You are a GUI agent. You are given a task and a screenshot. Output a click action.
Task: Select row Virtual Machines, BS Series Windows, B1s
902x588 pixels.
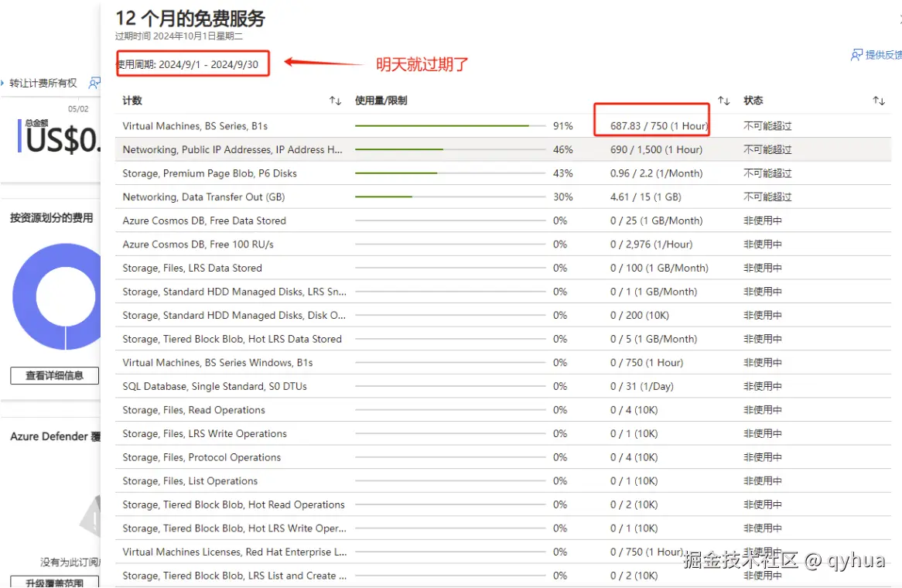pyautogui.click(x=503, y=362)
